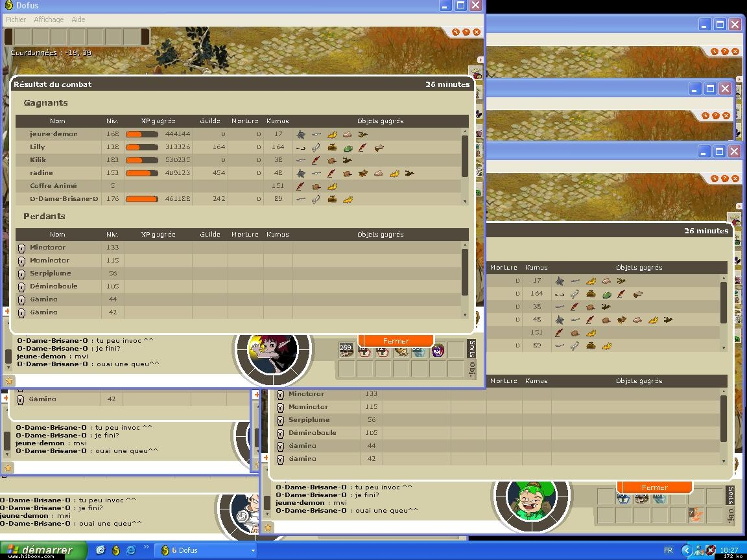Click the yellow item in O-Dame-Brisane-O's row, front window
This screenshot has width=747, height=560.
click(348, 200)
